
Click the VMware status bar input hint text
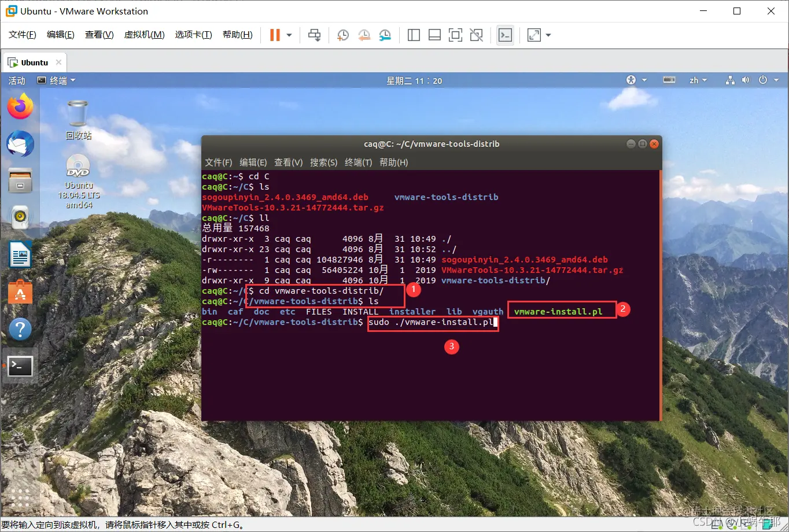[123, 525]
